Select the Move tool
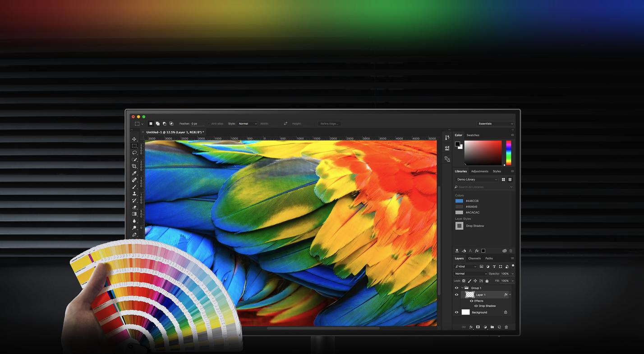This screenshot has height=354, width=644. (134, 139)
